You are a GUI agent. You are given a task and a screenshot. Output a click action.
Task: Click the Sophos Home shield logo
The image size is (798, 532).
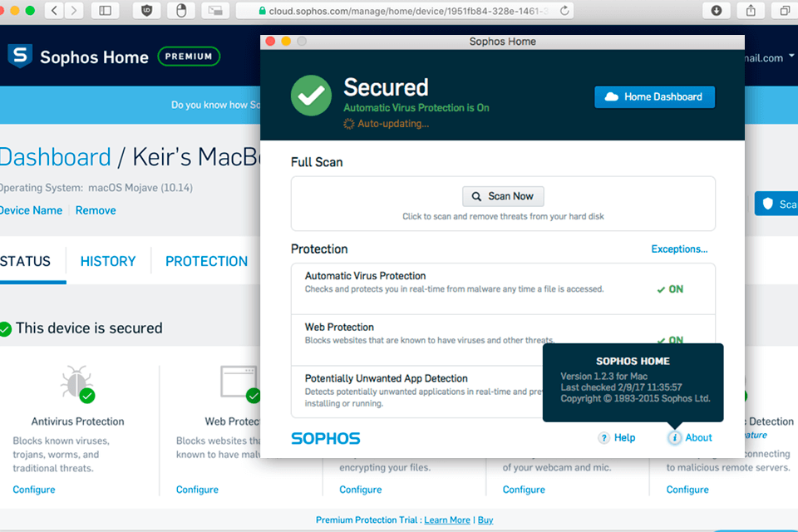click(x=19, y=57)
